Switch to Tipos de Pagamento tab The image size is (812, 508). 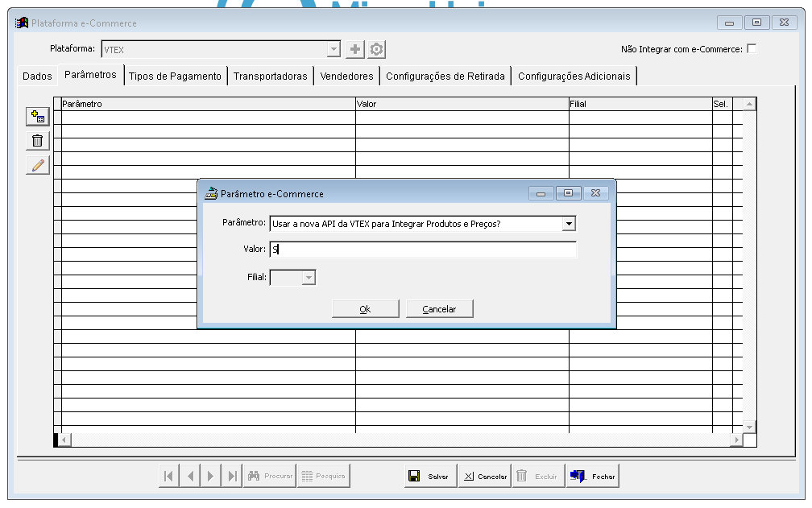point(175,76)
